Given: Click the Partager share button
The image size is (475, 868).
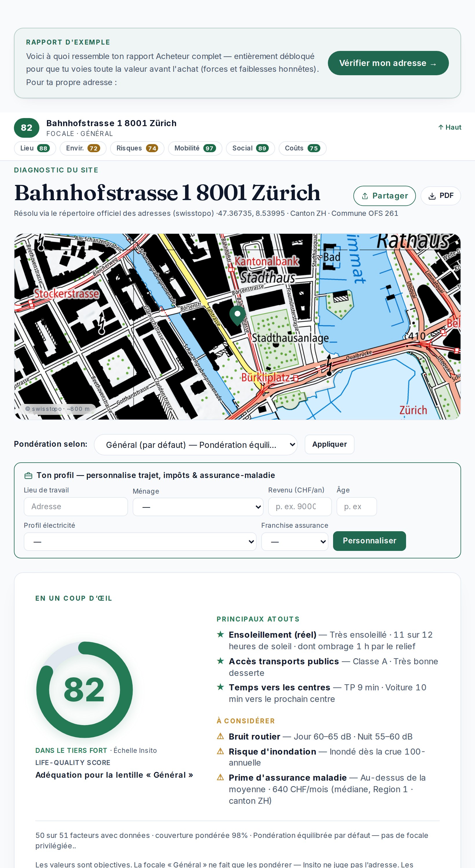Looking at the screenshot, I should pos(384,196).
